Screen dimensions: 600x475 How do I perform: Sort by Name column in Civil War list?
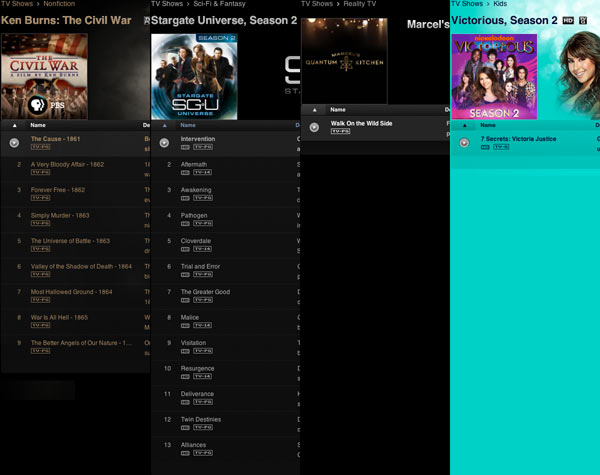pos(38,125)
